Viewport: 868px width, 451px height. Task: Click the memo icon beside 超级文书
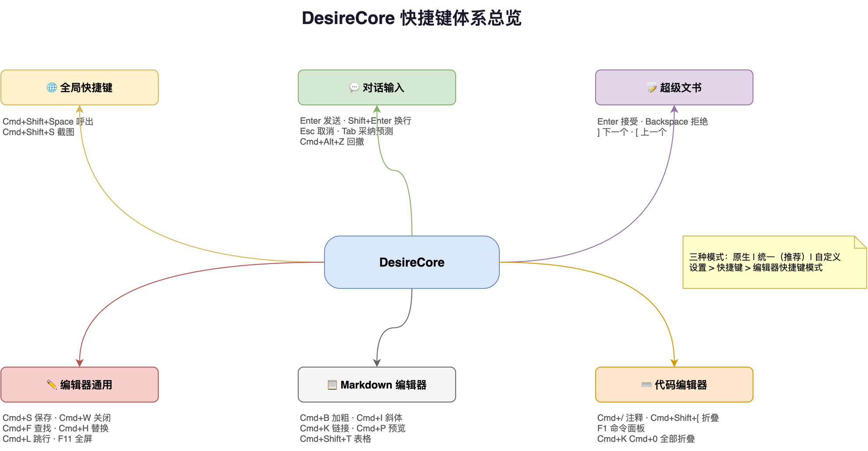pos(652,87)
